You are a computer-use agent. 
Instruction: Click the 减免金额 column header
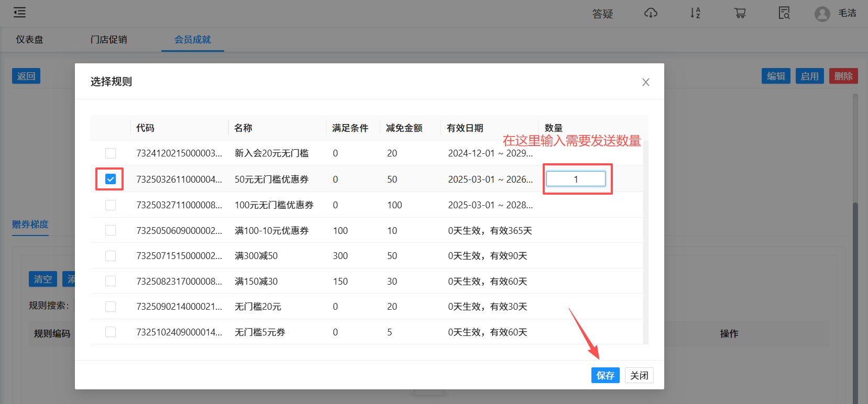[x=404, y=128]
